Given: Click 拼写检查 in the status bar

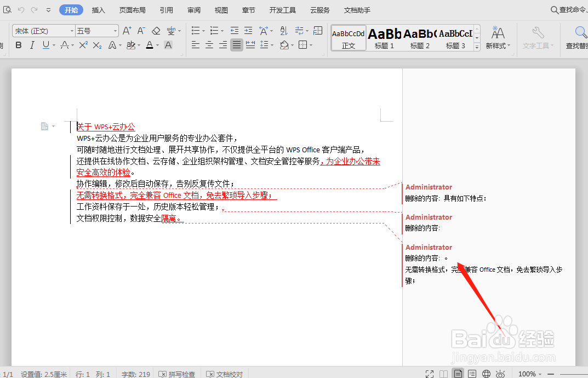Looking at the screenshot, I should pos(177,374).
